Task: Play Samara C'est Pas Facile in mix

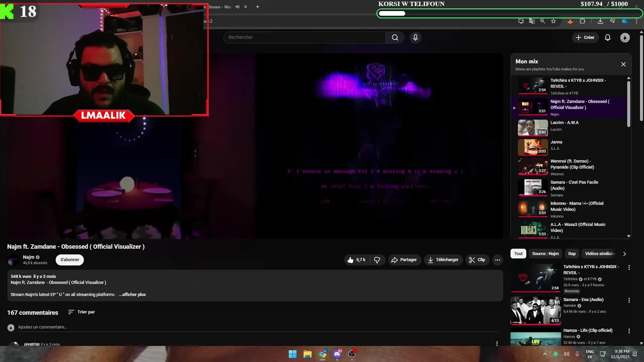Action: tap(569, 188)
